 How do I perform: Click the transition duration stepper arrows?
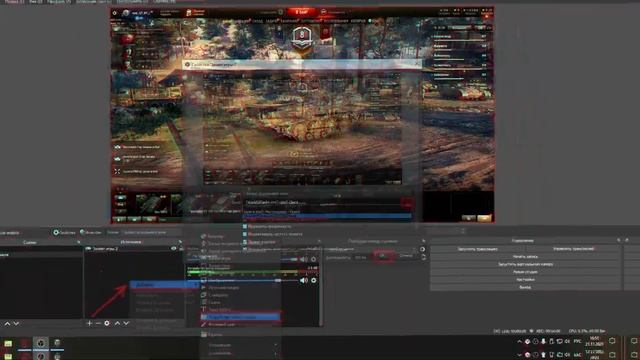point(423,257)
